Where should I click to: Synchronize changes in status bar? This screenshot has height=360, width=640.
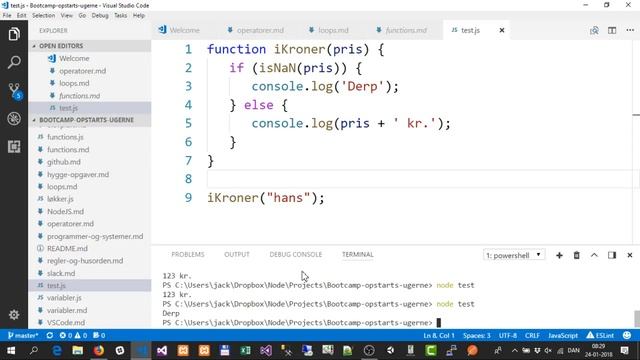point(49,336)
